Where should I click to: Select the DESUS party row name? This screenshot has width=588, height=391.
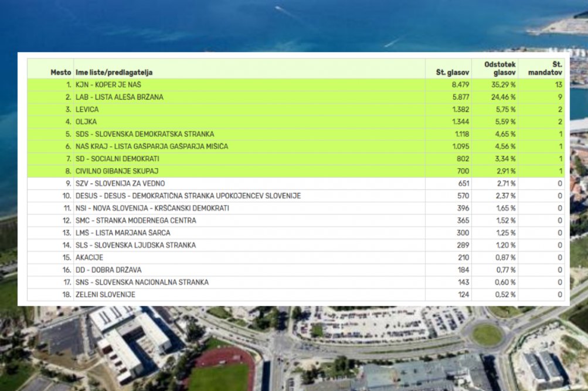[188, 196]
